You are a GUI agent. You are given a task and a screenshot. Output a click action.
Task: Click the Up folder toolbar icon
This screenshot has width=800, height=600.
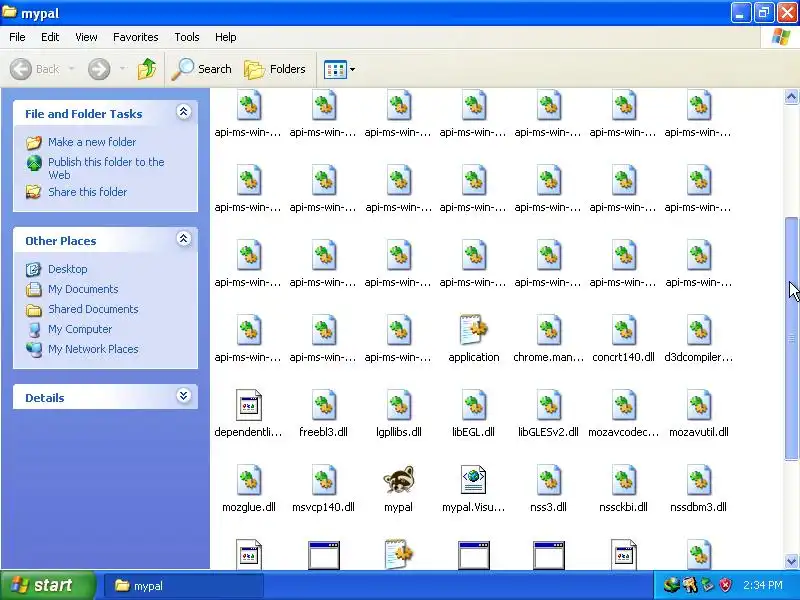coord(147,69)
